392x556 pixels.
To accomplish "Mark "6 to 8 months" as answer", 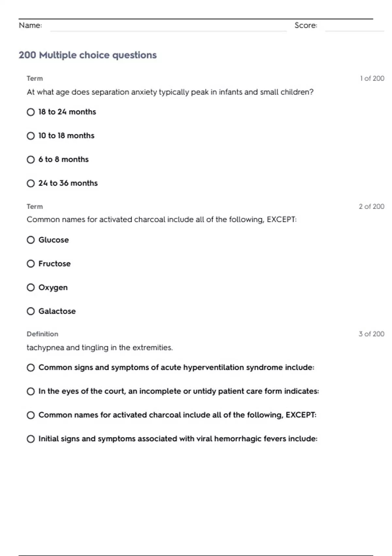I will tap(31, 160).
